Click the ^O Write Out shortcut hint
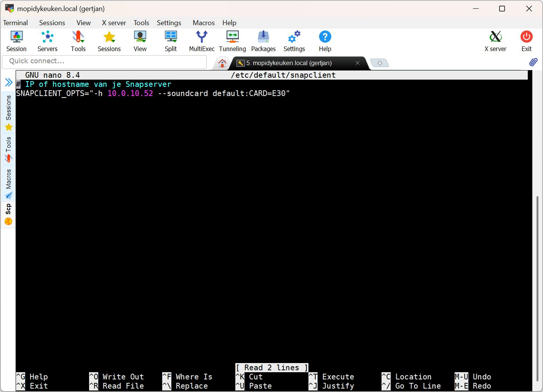Screen dimensions: 543x392 tap(117, 377)
